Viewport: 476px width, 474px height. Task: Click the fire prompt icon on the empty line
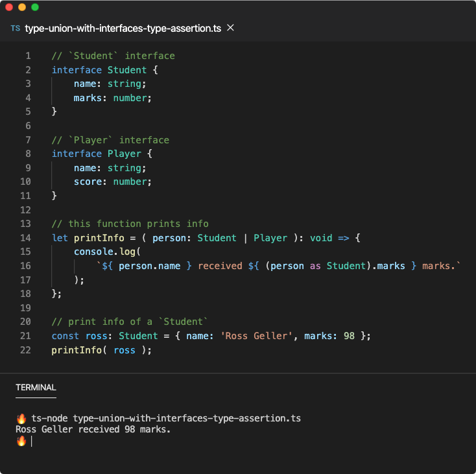click(x=21, y=441)
